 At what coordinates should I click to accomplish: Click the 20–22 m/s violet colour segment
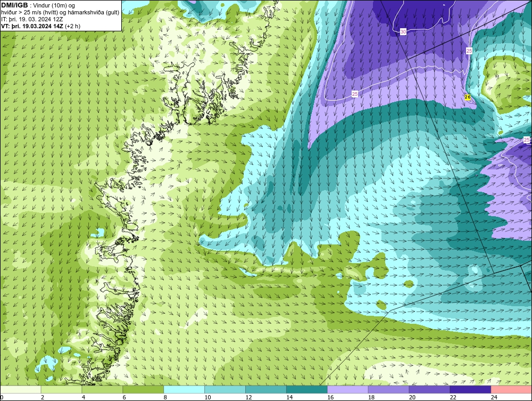tap(429, 389)
